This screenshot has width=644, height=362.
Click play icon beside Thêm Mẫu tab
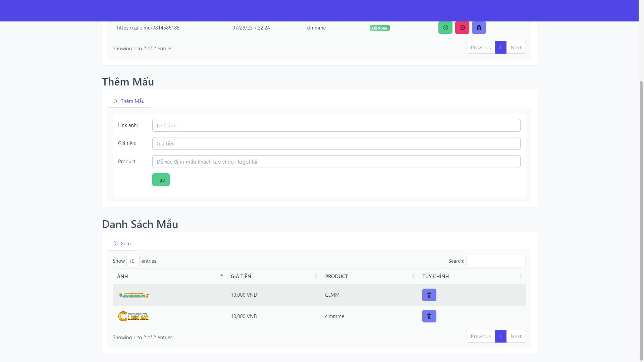tap(115, 101)
